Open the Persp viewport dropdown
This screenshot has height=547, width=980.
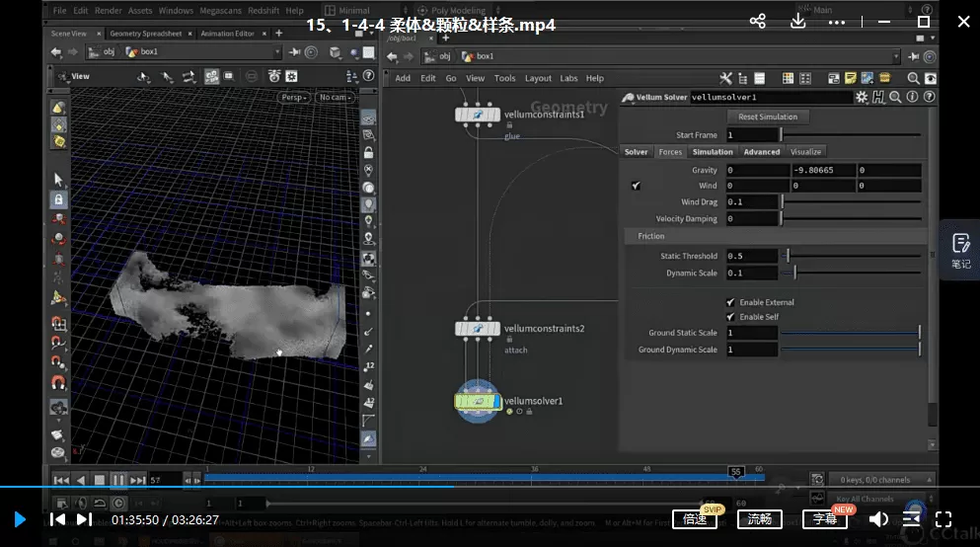295,97
